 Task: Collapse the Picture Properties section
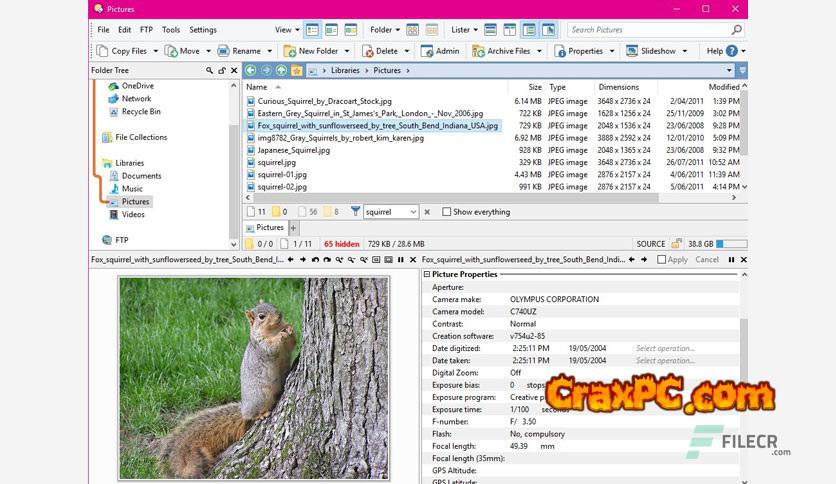pyautogui.click(x=427, y=274)
